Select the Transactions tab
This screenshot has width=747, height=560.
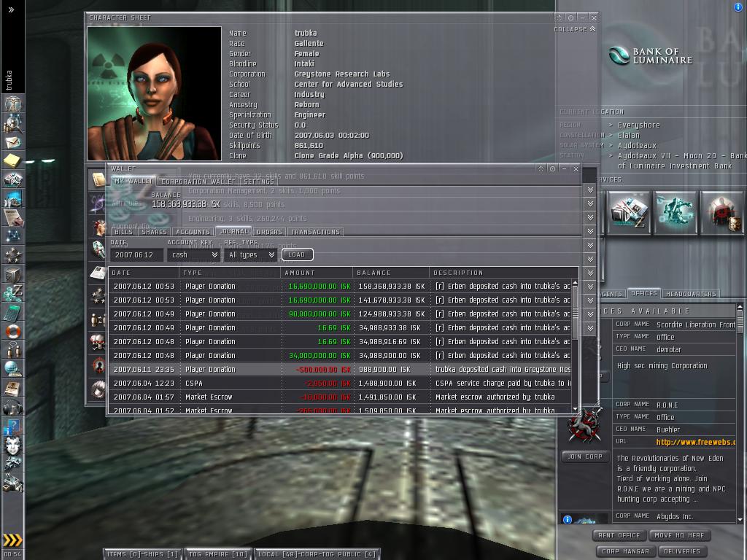(x=315, y=232)
